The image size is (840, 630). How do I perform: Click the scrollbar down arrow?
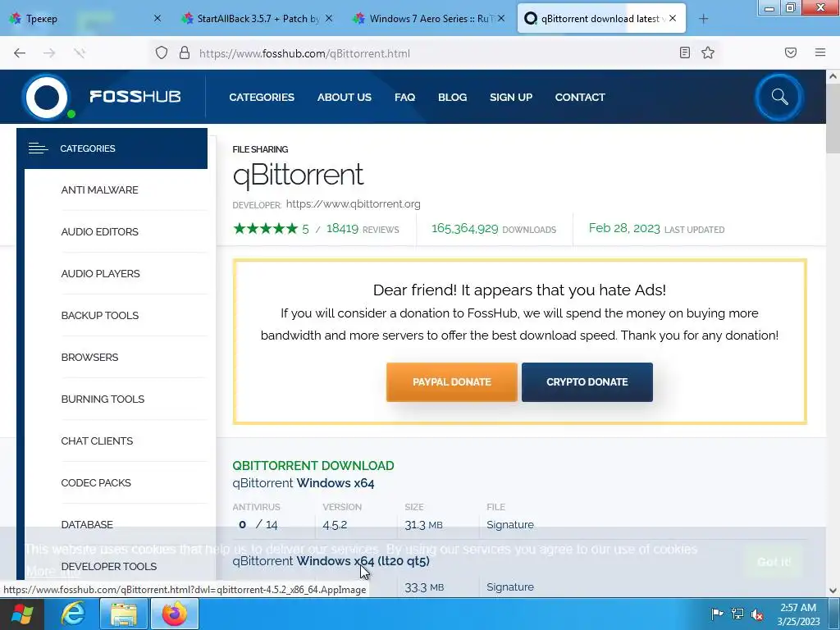833,591
